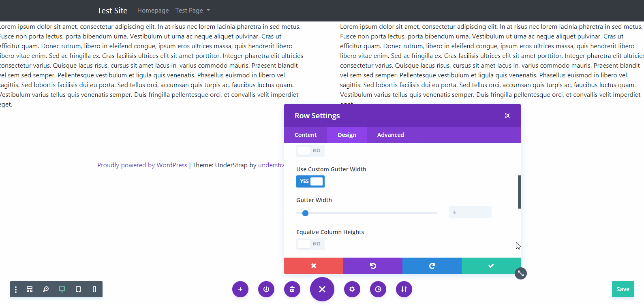The height and width of the screenshot is (305, 644).
Task: Switch to phone preview icon
Action: 94,289
